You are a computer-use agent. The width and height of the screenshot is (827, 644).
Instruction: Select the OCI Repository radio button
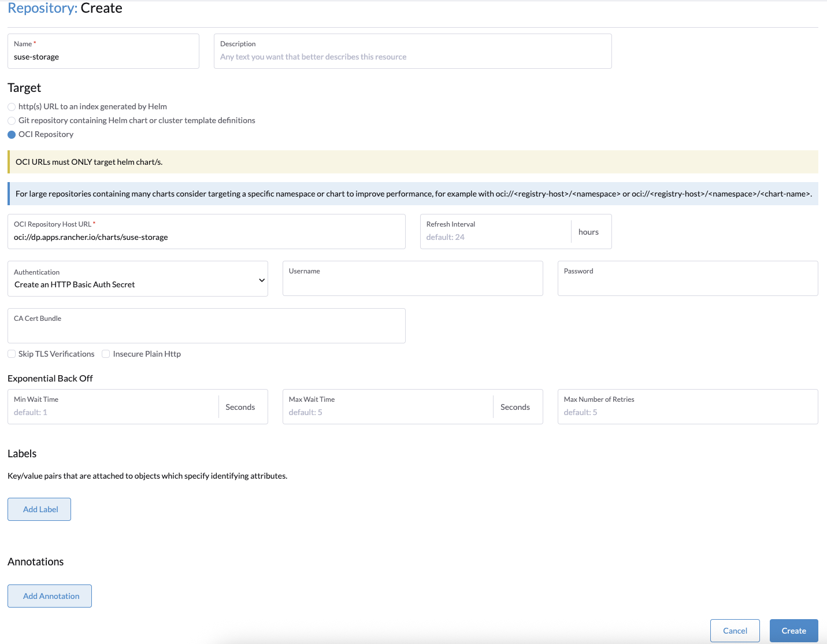[x=12, y=135]
